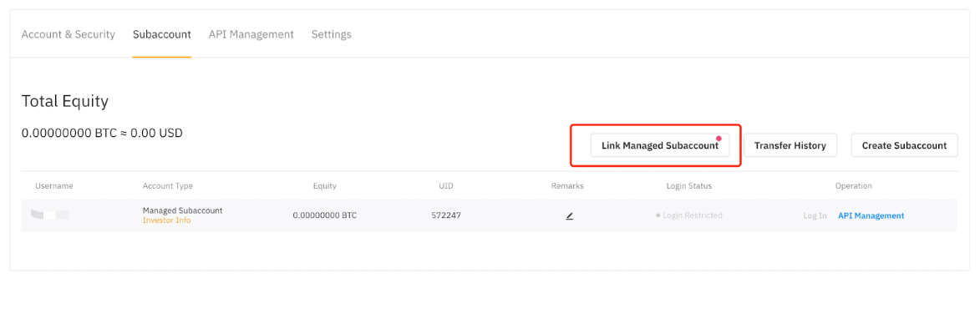Screen dimensions: 980x334
Task: Select the Subaccount tab
Action: click(x=162, y=34)
